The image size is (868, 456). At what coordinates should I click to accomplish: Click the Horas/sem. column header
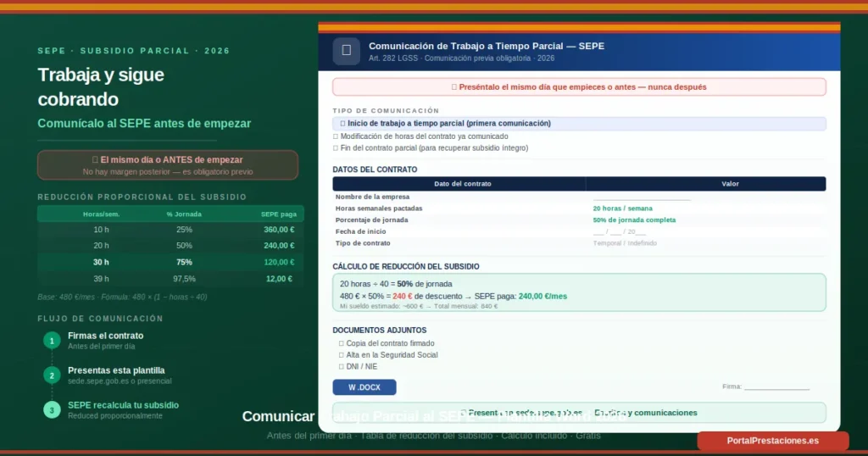click(102, 214)
